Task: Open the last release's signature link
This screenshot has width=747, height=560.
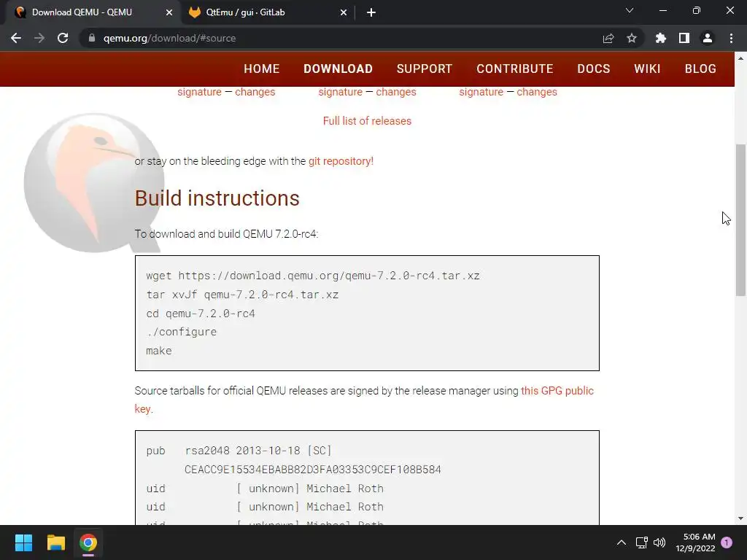Action: [481, 92]
